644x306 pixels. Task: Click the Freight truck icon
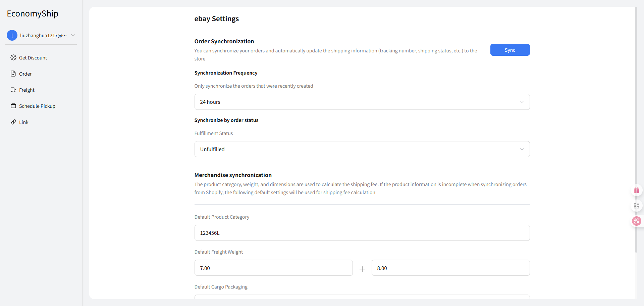tap(13, 90)
